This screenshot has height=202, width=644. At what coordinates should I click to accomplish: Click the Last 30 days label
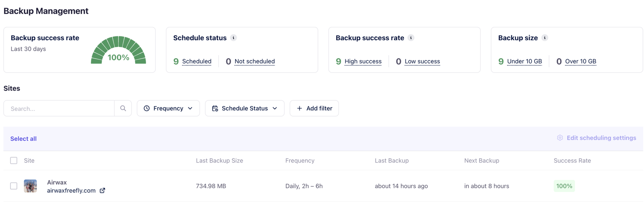[x=28, y=49]
